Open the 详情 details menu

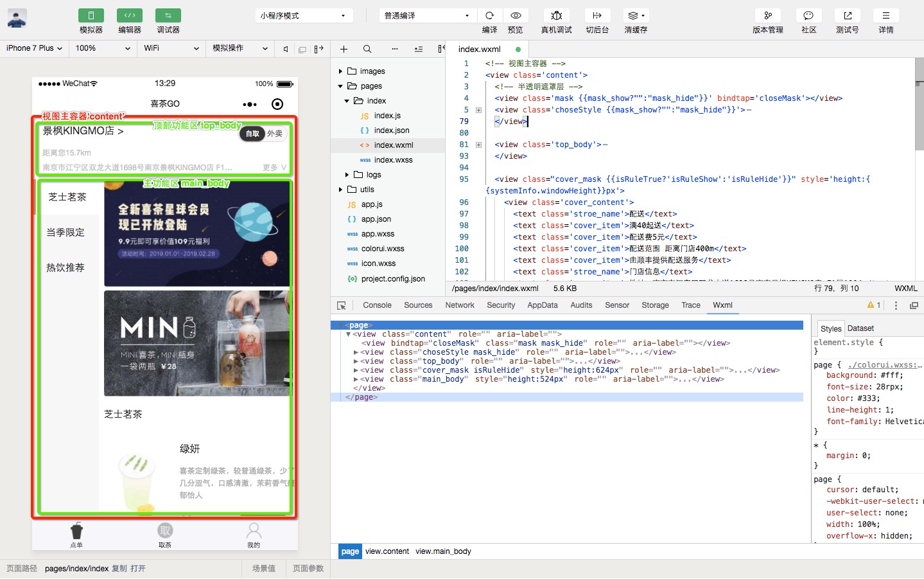click(x=886, y=15)
